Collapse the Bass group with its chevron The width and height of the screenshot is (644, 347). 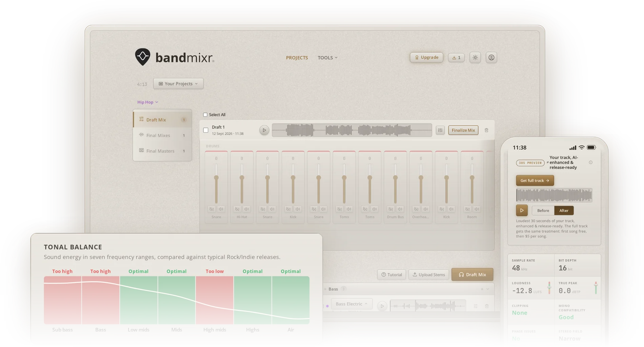488,289
